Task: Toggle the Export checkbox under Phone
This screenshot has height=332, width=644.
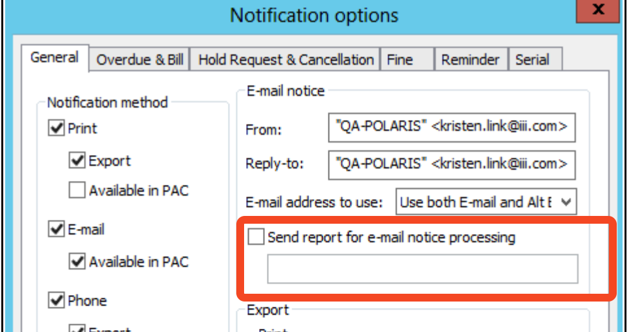Action: point(78,329)
